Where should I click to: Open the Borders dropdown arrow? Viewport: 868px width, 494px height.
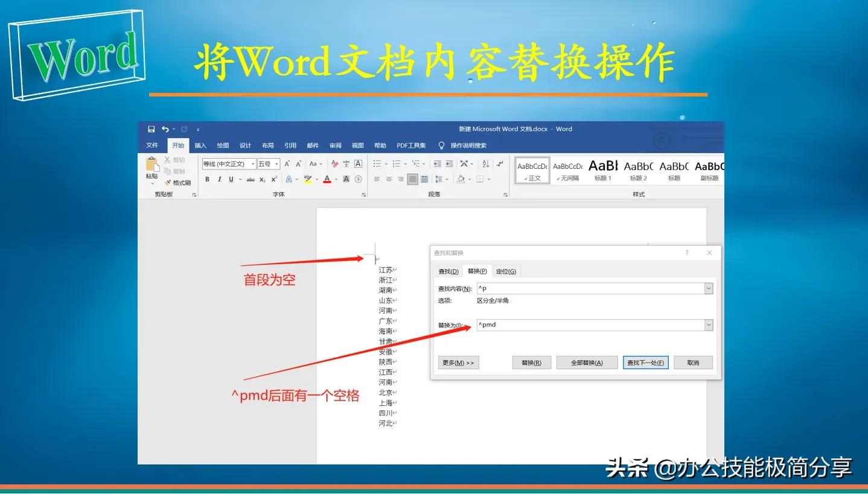tap(489, 179)
